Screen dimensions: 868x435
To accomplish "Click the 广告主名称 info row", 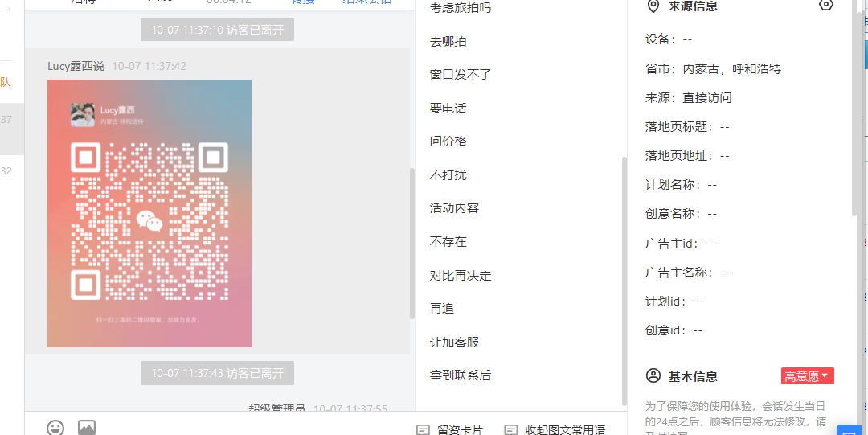I will 687,272.
